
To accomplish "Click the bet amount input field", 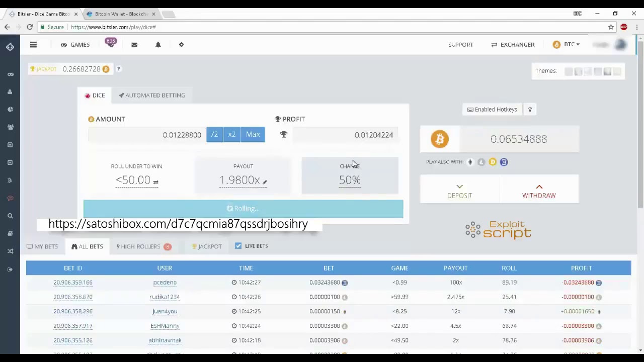I will (x=147, y=135).
